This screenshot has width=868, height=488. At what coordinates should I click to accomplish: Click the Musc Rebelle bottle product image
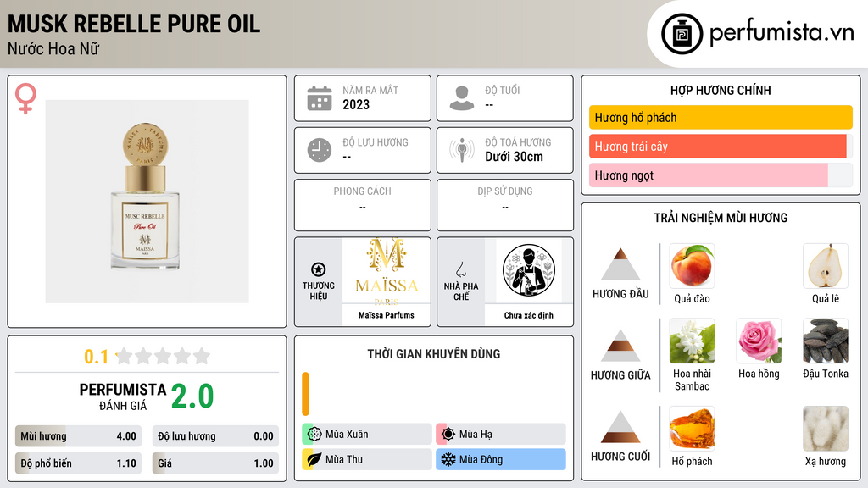pyautogui.click(x=147, y=202)
